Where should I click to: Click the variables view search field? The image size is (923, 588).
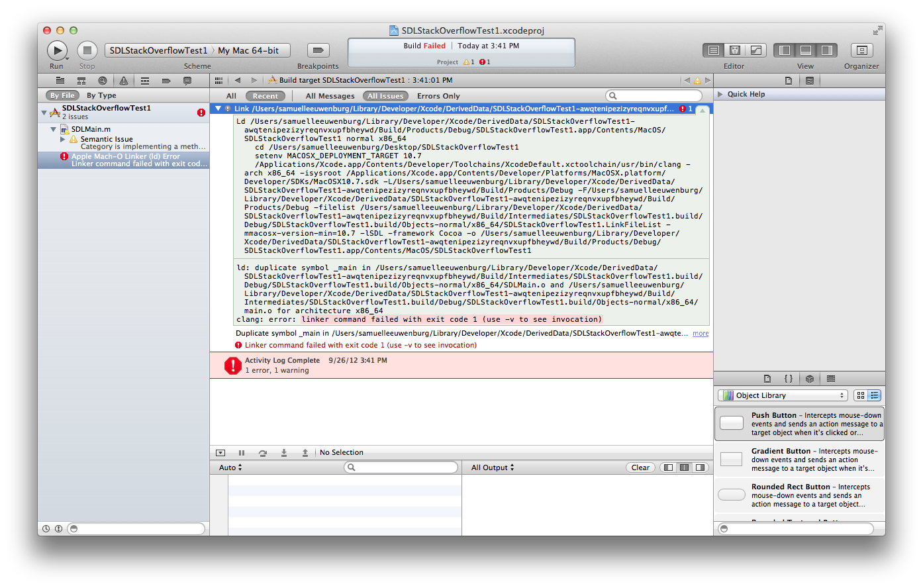401,467
